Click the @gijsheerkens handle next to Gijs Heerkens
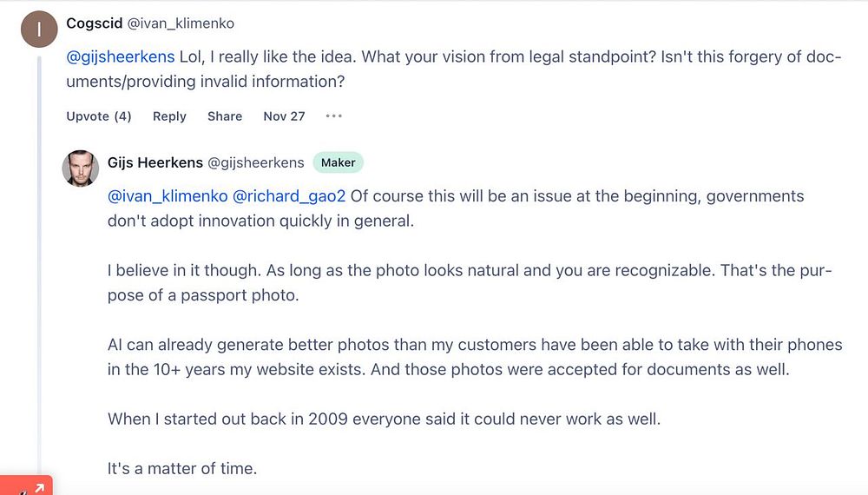Viewport: 868px width, 495px height. click(257, 162)
